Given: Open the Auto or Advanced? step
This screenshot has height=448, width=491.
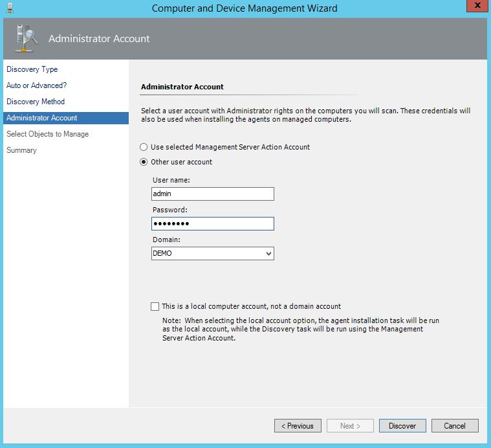Looking at the screenshot, I should coord(36,85).
